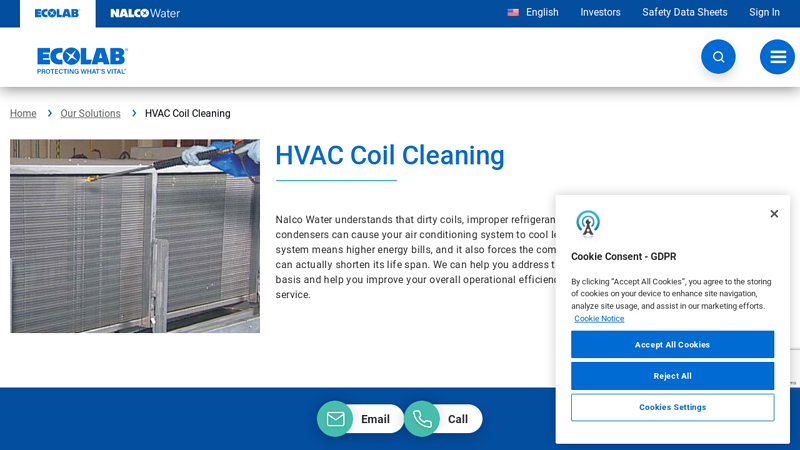The image size is (800, 450).
Task: Click the Ecolab Protecting What's Vital logo
Action: click(x=82, y=61)
